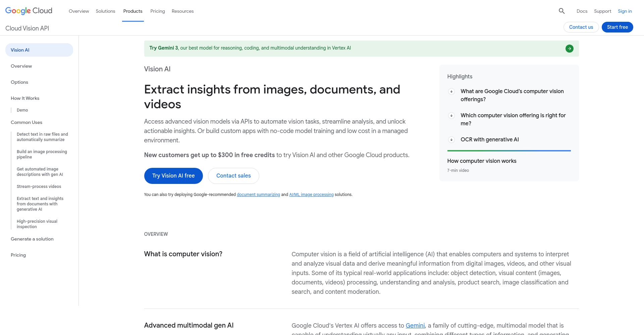The width and height of the screenshot is (644, 335).
Task: Click the Contact sales button
Action: point(233,176)
